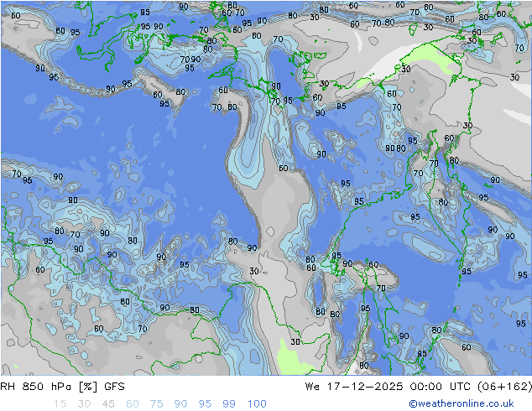Pick the 75 value in the legend scale
This screenshot has height=411, width=532.
click(x=156, y=404)
